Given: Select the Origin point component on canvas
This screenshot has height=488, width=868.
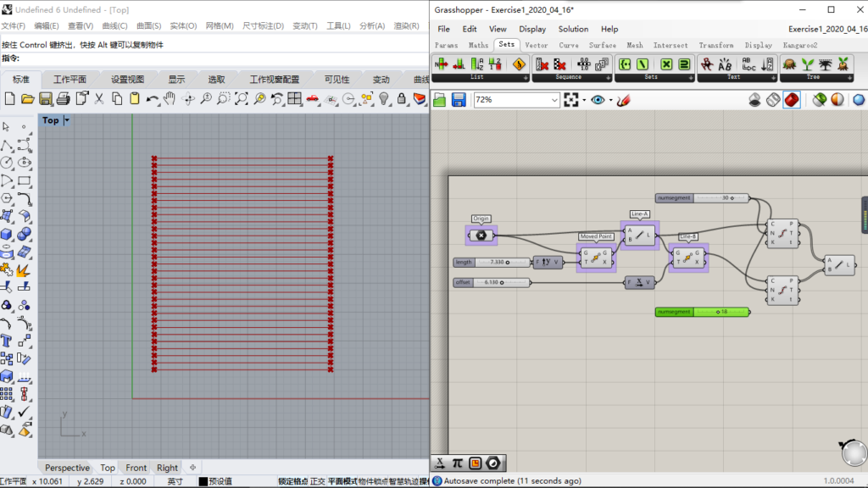Looking at the screenshot, I should [x=481, y=236].
